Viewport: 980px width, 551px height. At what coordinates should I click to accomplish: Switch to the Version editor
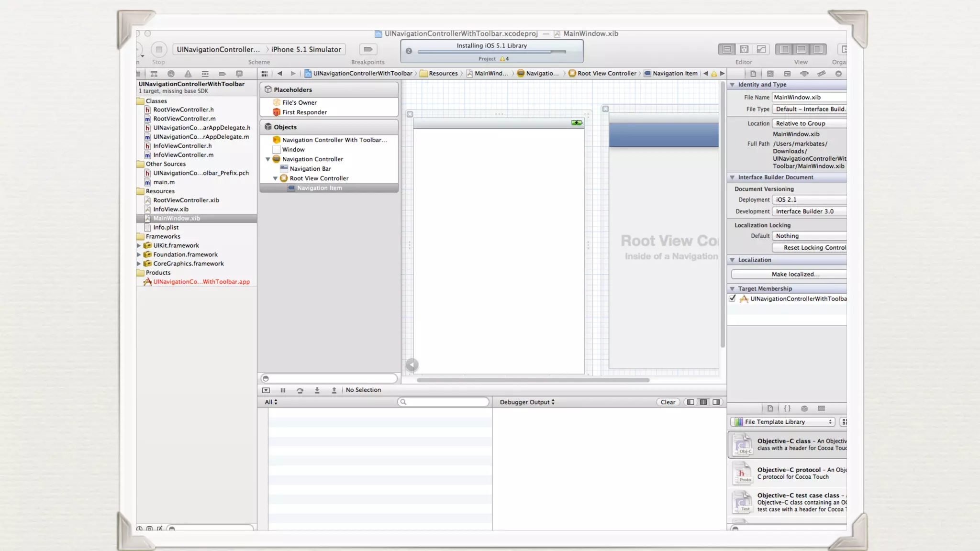(x=761, y=49)
